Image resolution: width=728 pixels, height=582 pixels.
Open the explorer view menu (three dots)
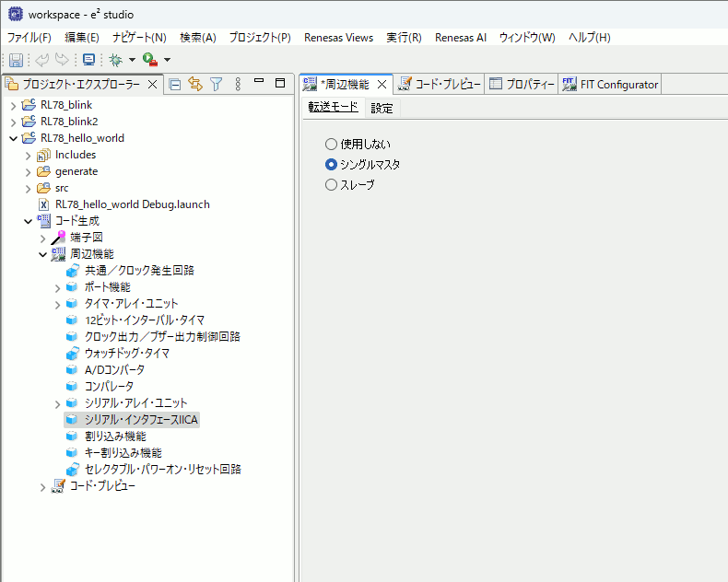click(238, 85)
